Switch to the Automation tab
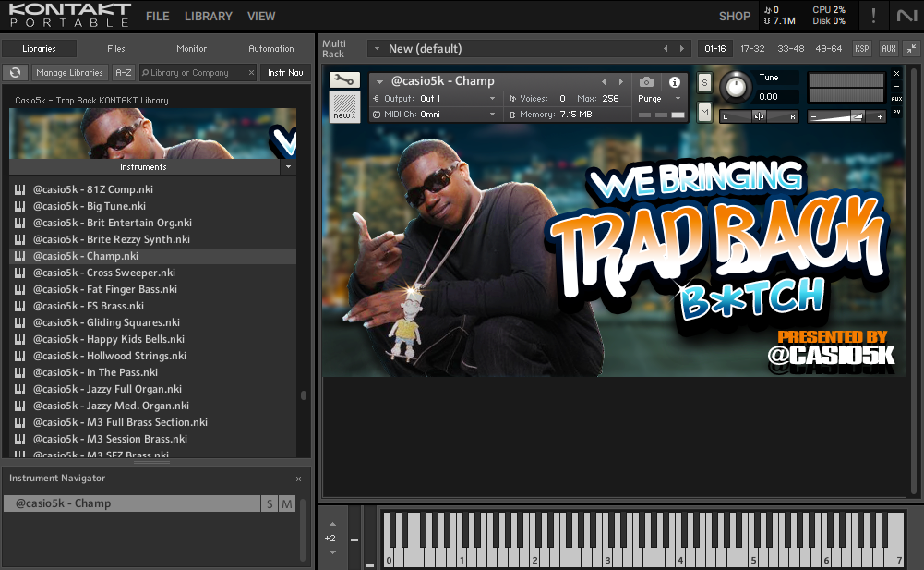Screen dimensions: 924x570 point(271,48)
